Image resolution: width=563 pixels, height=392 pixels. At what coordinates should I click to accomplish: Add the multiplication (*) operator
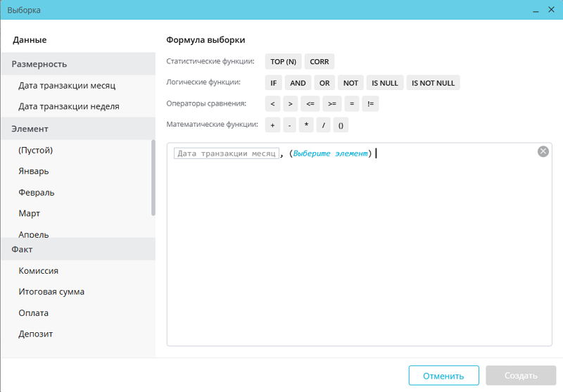point(306,125)
